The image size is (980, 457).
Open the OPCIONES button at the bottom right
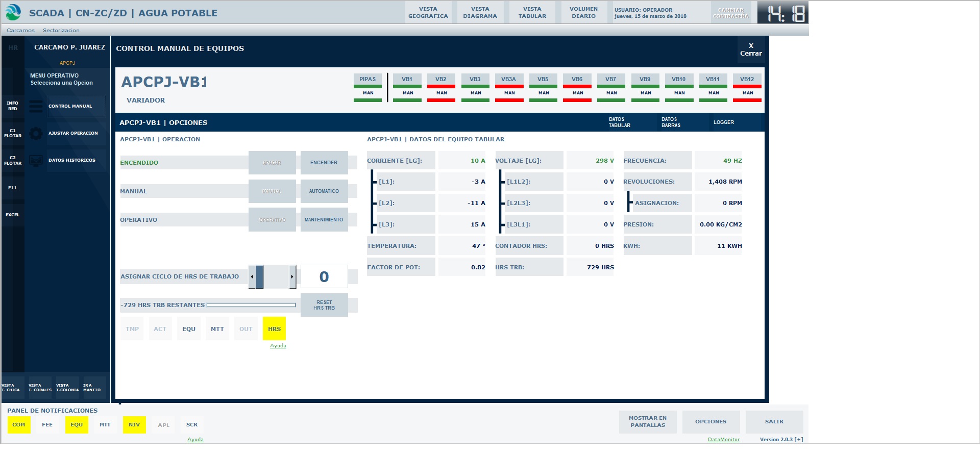(x=710, y=422)
